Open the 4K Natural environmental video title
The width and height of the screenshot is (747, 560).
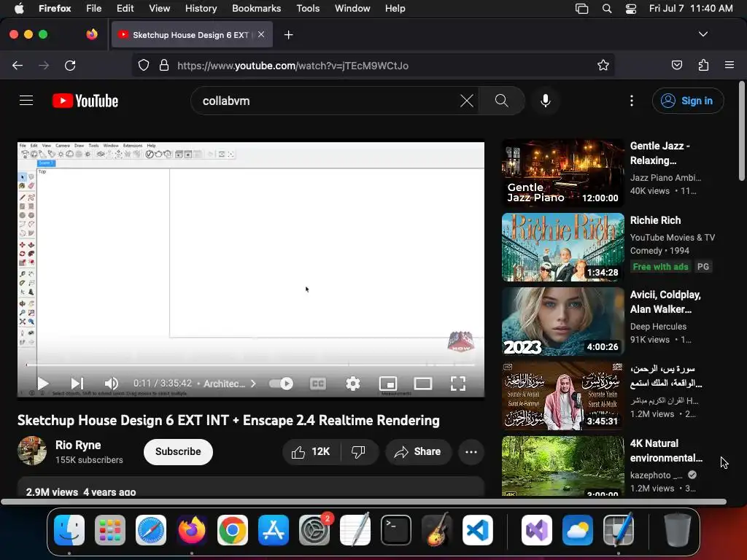(666, 451)
